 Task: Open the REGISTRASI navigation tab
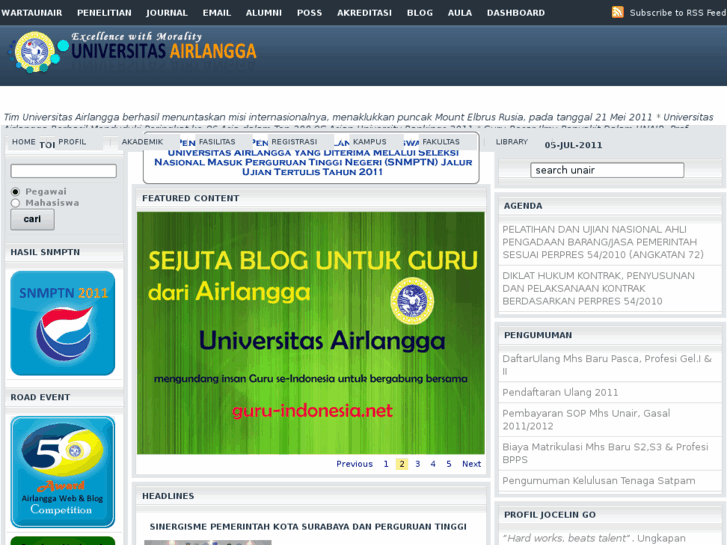pos(294,142)
